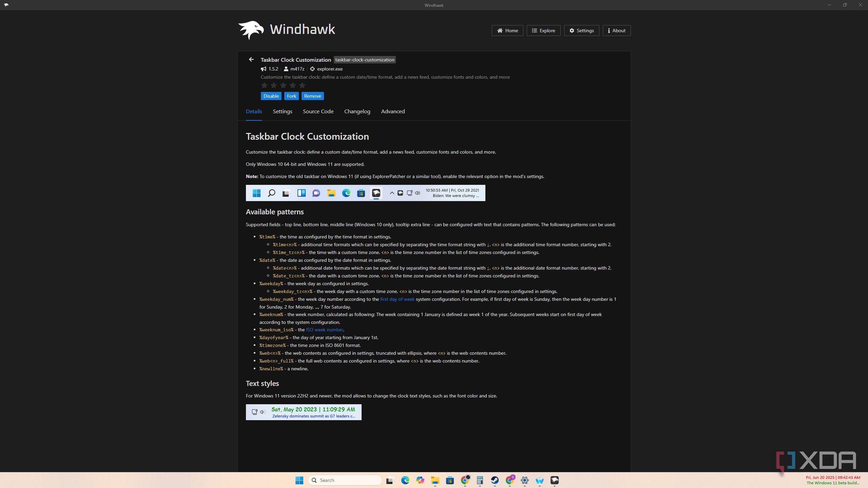Image resolution: width=868 pixels, height=488 pixels.
Task: Open File Explorer from taskbar
Action: 435,480
